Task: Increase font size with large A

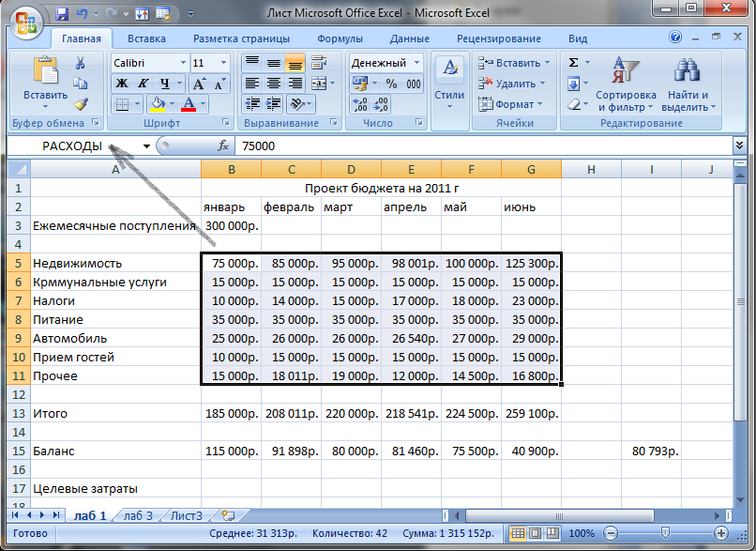Action: click(x=199, y=84)
